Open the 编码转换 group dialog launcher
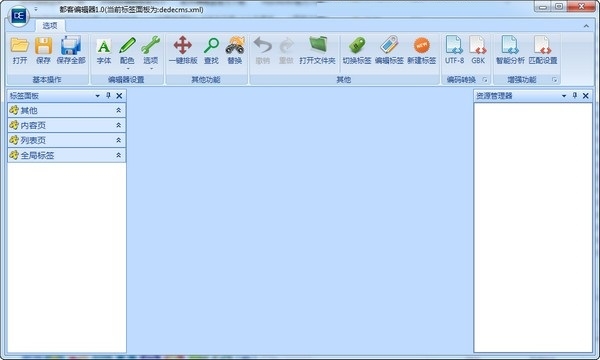 485,80
